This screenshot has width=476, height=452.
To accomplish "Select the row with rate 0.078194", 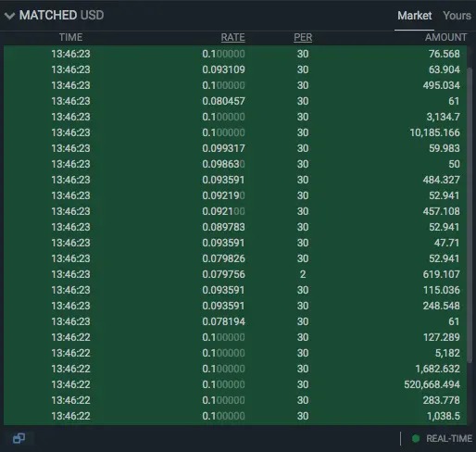I will [x=235, y=321].
